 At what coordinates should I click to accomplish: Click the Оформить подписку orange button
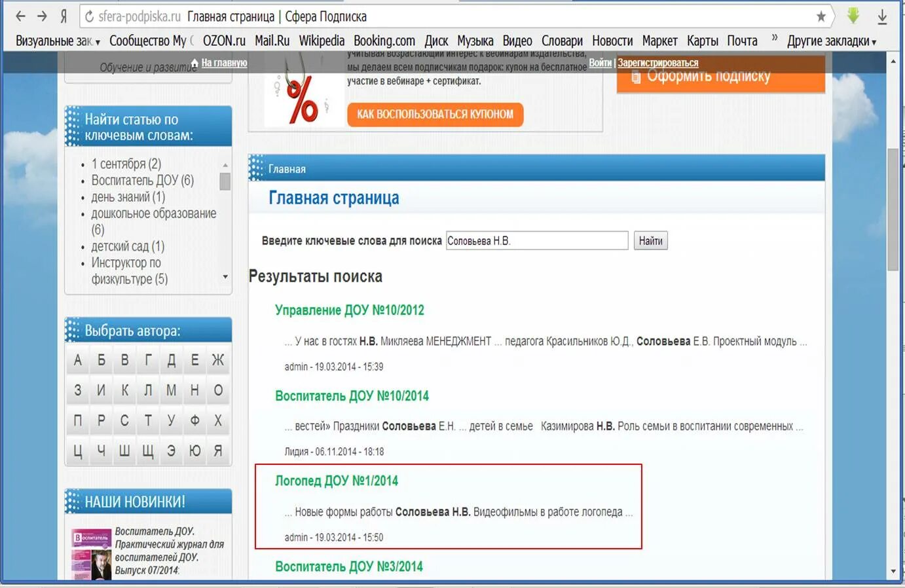pos(721,77)
